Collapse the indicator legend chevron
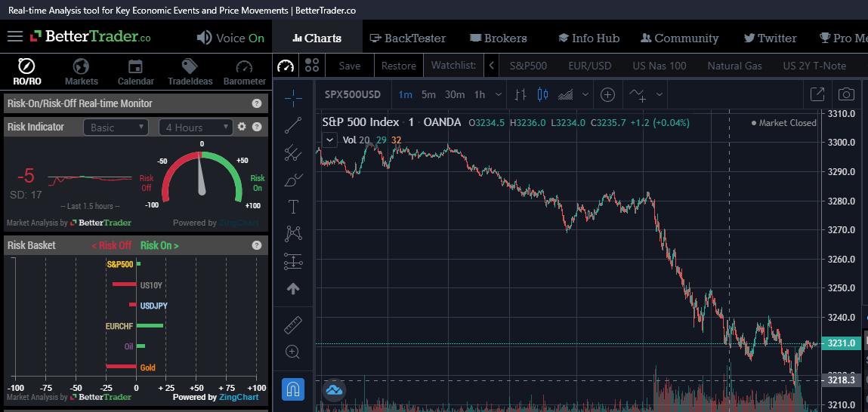 click(x=330, y=140)
